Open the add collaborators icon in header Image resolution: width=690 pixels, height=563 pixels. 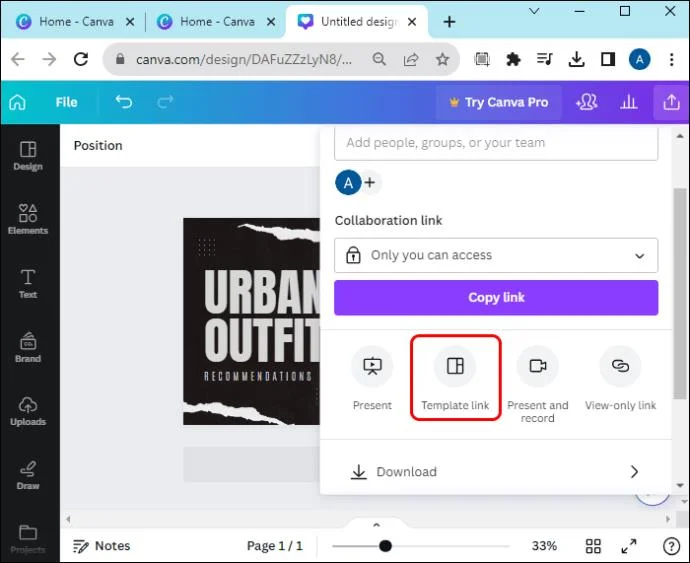tap(587, 102)
